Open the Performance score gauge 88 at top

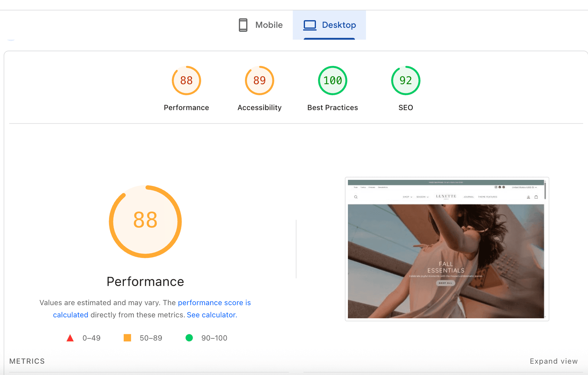(x=186, y=81)
